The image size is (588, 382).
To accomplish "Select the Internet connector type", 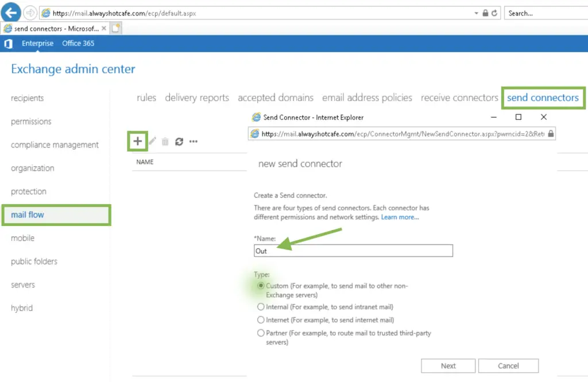I will tap(261, 320).
